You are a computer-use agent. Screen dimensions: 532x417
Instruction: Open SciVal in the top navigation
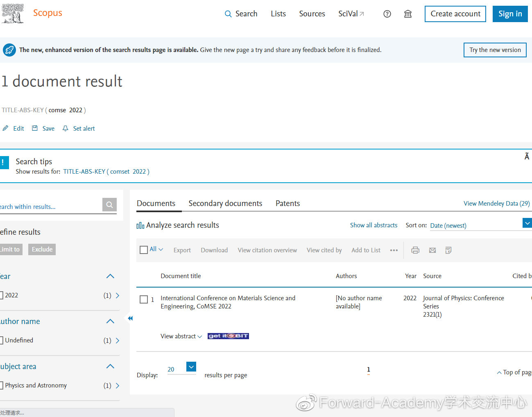pyautogui.click(x=351, y=14)
